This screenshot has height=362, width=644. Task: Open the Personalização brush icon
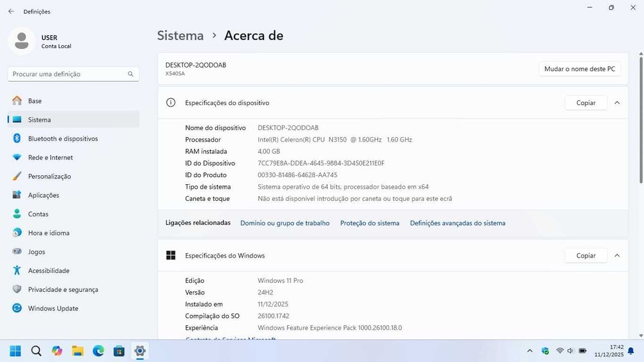[17, 176]
